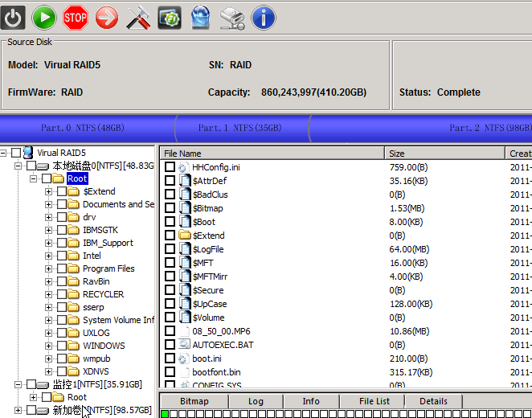Click the red STOP icon
This screenshot has width=532, height=418.
(x=76, y=18)
